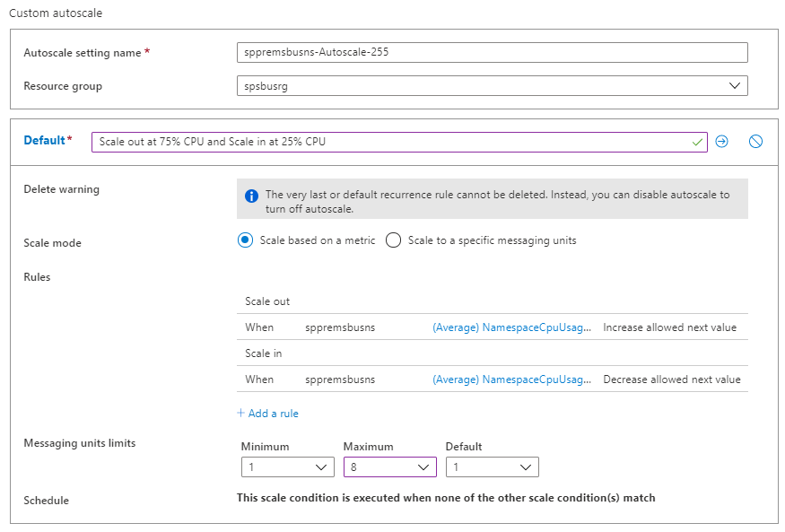Click the blue info icon in the delete warning

(251, 196)
